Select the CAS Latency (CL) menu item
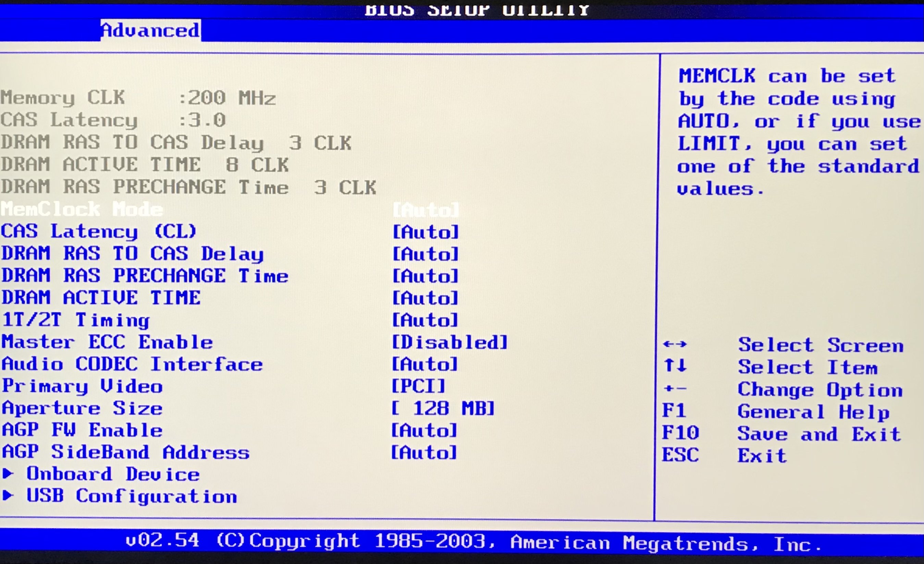 pos(99,231)
